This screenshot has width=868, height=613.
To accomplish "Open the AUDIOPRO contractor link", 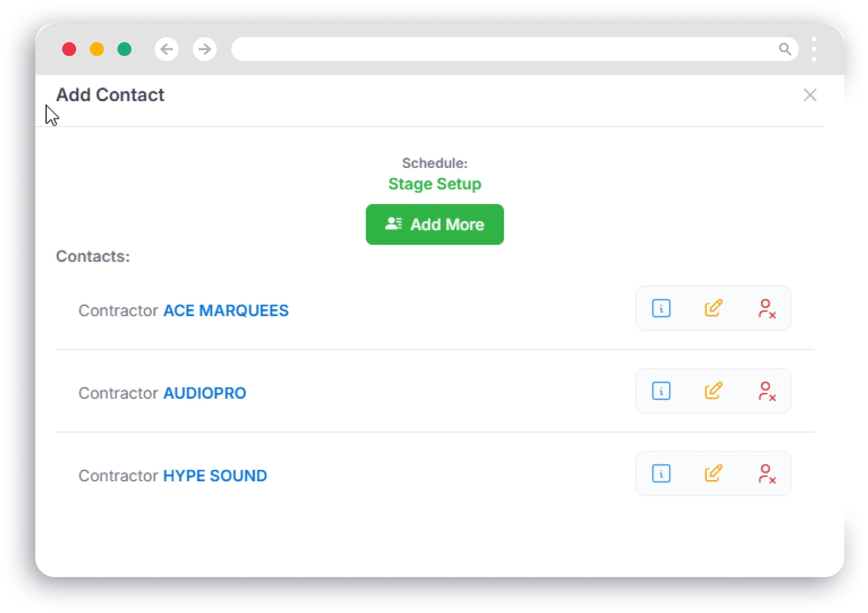I will click(205, 393).
